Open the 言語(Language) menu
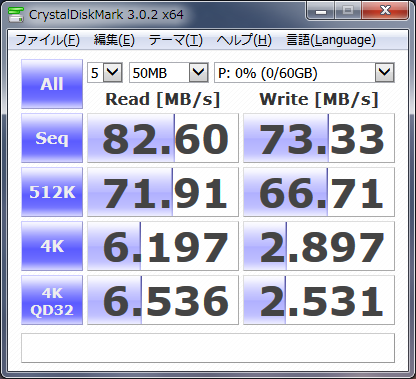The height and width of the screenshot is (379, 416). tap(331, 40)
